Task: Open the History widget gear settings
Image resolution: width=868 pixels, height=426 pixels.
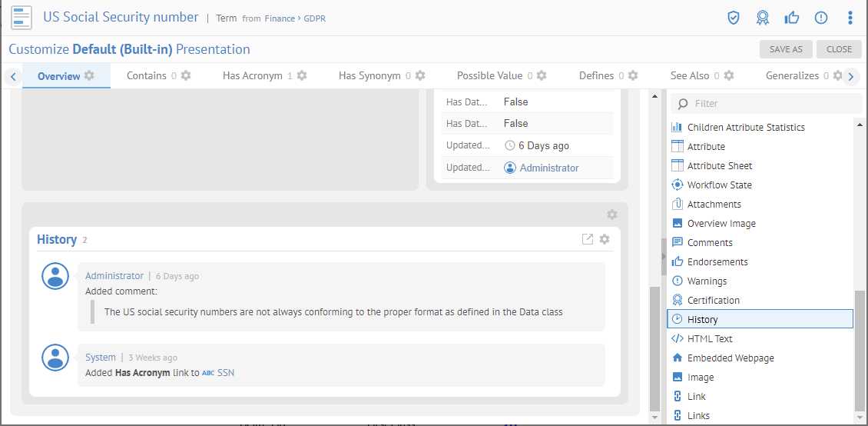Action: tap(605, 239)
